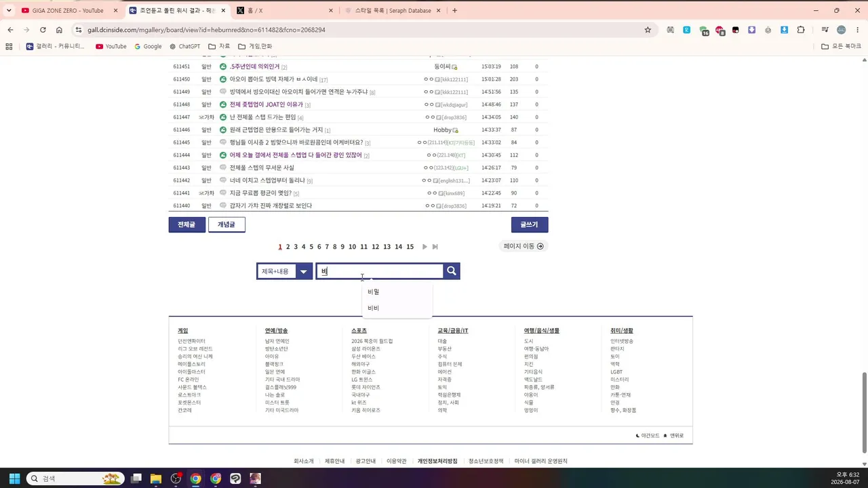
Task: Open the 게임,만화 bookmark folder
Action: (x=255, y=46)
